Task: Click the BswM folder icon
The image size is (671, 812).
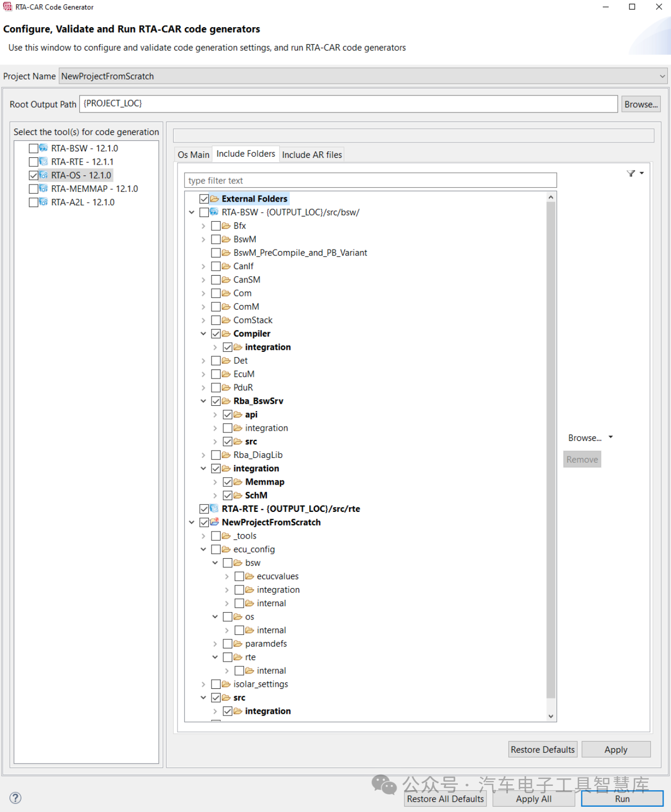Action: coord(227,239)
